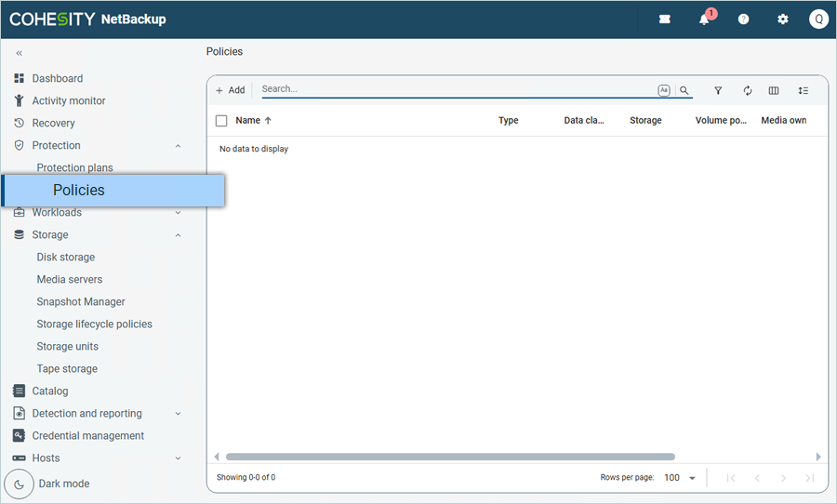Collapse the Protection section
837x504 pixels.
point(178,146)
